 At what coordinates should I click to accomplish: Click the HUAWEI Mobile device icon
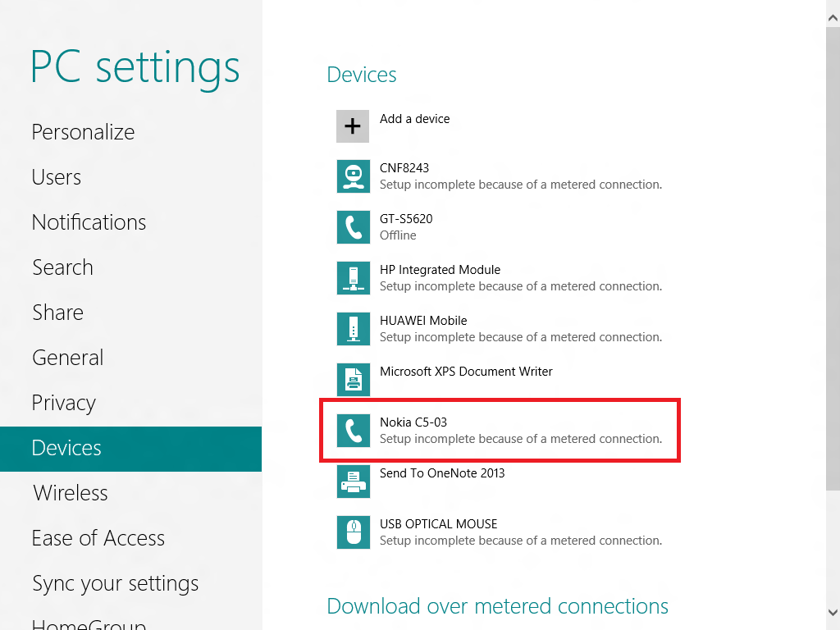(353, 328)
